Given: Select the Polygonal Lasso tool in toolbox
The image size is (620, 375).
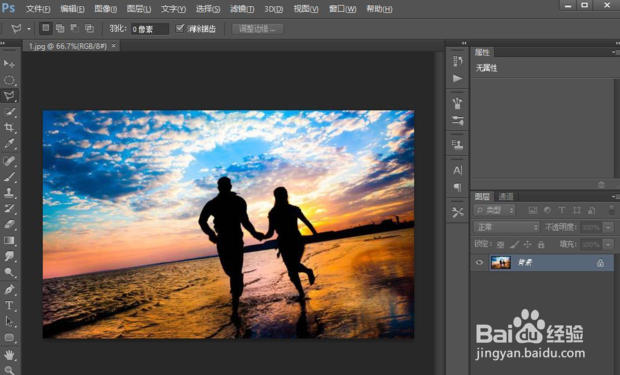Looking at the screenshot, I should tap(9, 96).
